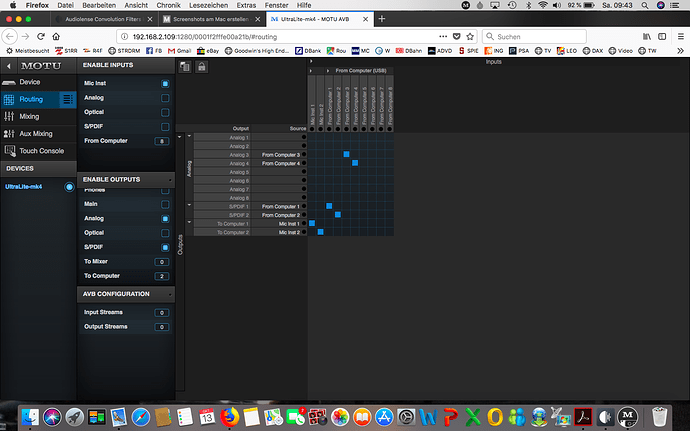Image resolution: width=690 pixels, height=431 pixels.
Task: Click the routing lock icon
Action: [202, 67]
